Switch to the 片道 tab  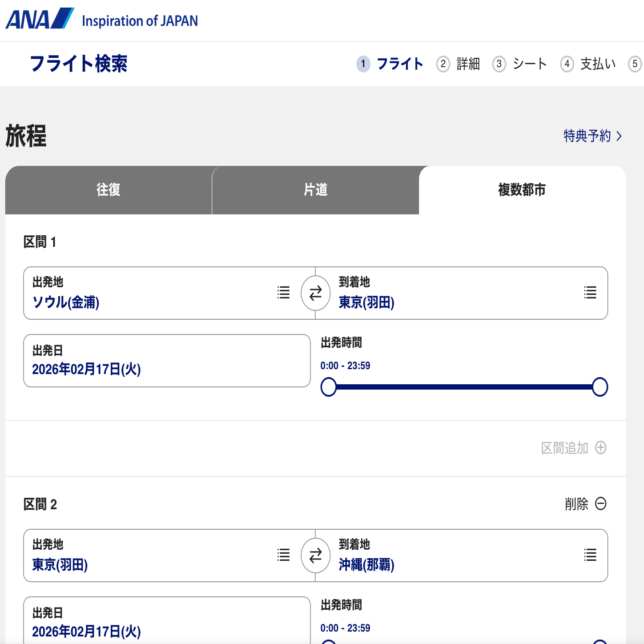coord(315,190)
